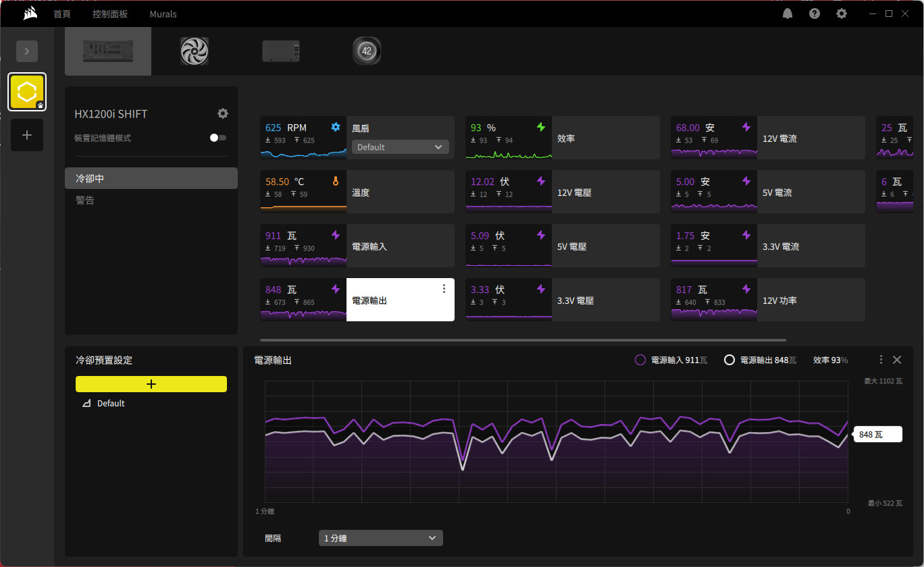Open the notifications bell icon
This screenshot has height=567, width=924.
(x=788, y=13)
